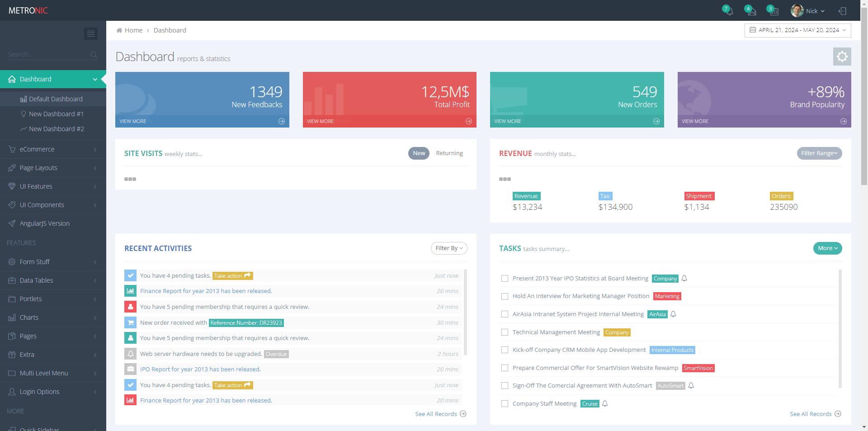This screenshot has width=868, height=431.
Task: Click bell icon beside AirAsia Intranet task
Action: pyautogui.click(x=673, y=314)
